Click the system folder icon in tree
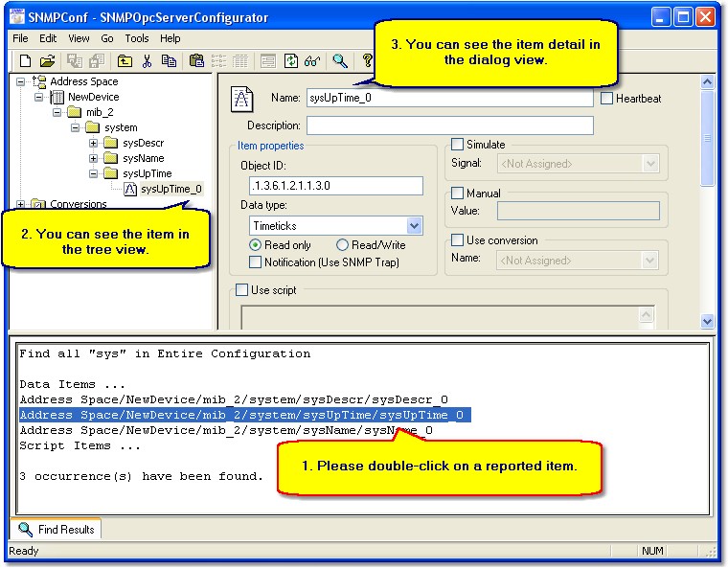Viewport: 728px width, 569px height. click(x=92, y=127)
